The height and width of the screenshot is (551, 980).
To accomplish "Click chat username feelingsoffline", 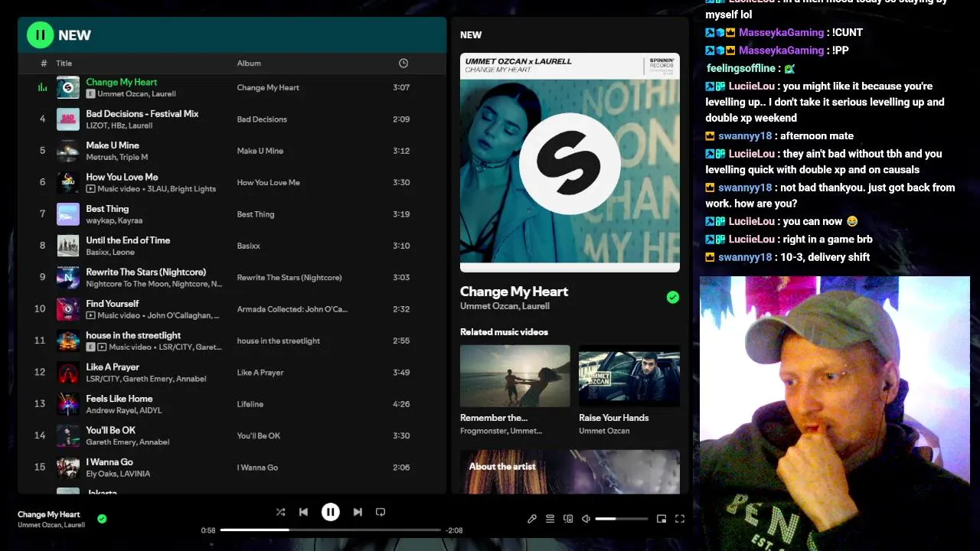I will click(740, 68).
